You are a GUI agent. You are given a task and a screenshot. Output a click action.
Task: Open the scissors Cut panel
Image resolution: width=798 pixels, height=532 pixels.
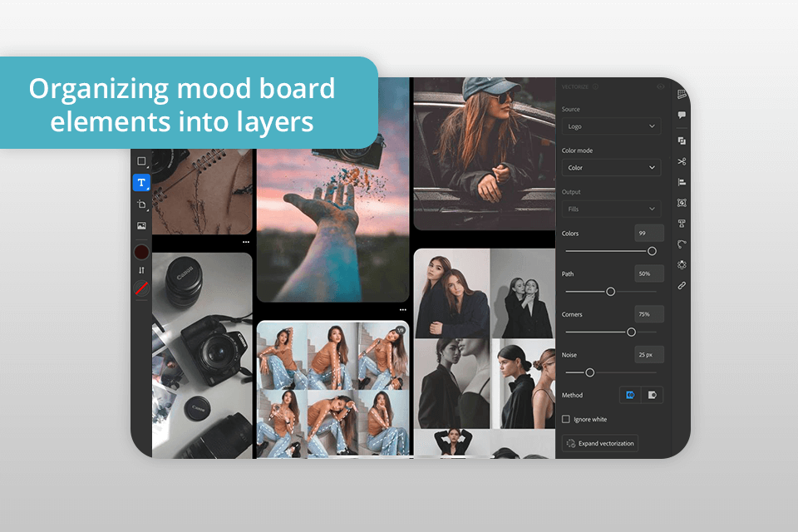[x=682, y=161]
